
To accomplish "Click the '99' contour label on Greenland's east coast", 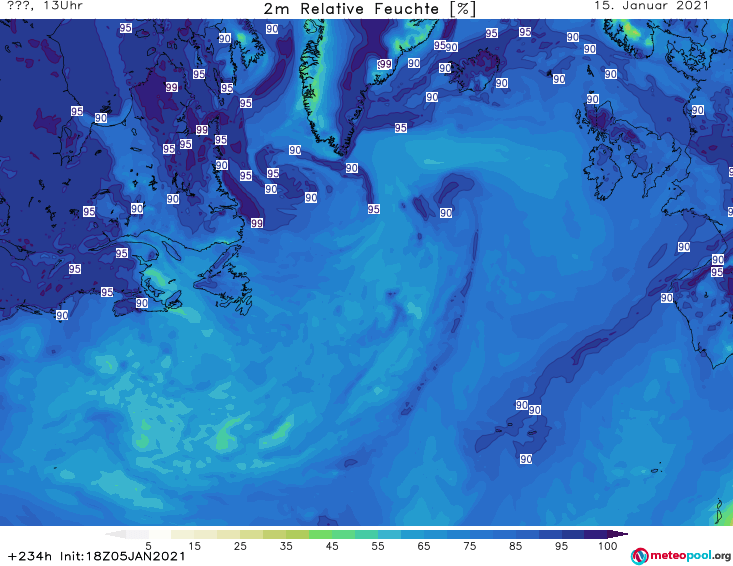I will click(x=384, y=64).
